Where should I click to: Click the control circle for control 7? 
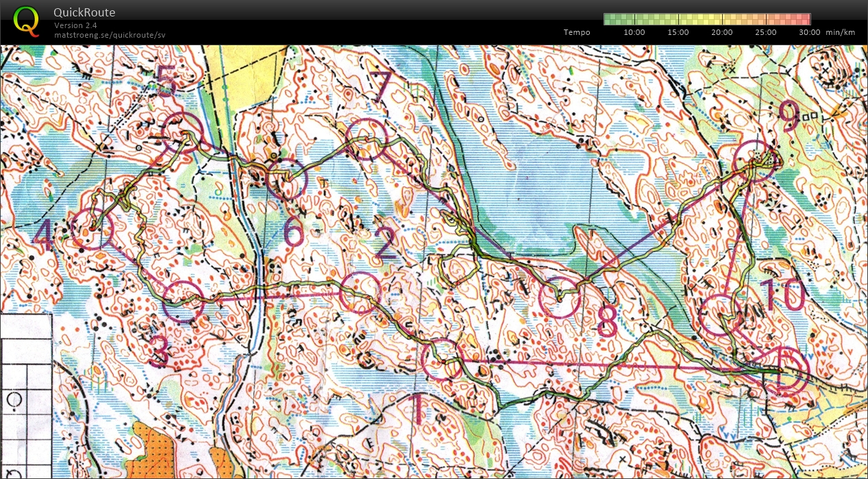point(367,140)
